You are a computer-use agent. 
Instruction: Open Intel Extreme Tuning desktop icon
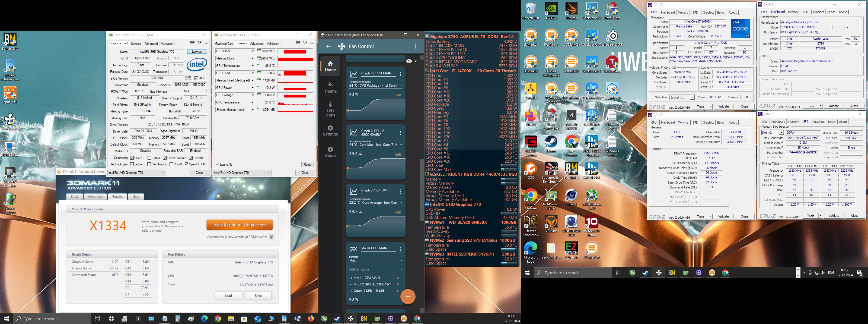coord(10,70)
